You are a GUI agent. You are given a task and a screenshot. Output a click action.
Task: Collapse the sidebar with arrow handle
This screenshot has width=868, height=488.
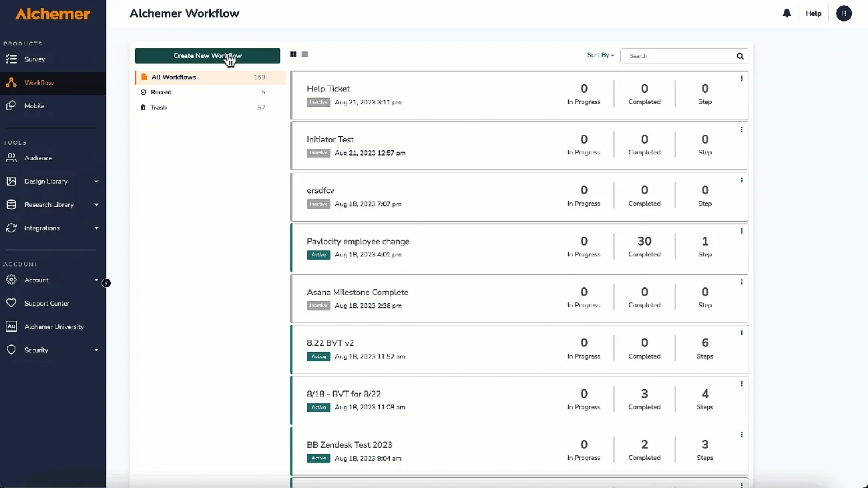click(x=106, y=283)
